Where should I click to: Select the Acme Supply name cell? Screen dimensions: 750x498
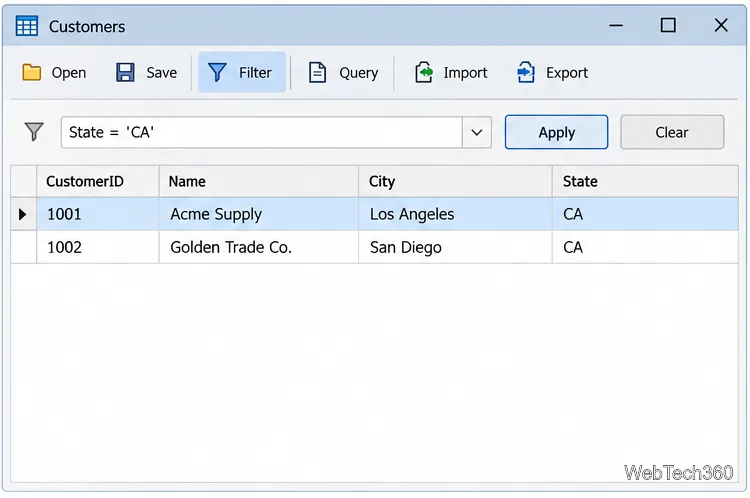pyautogui.click(x=259, y=214)
